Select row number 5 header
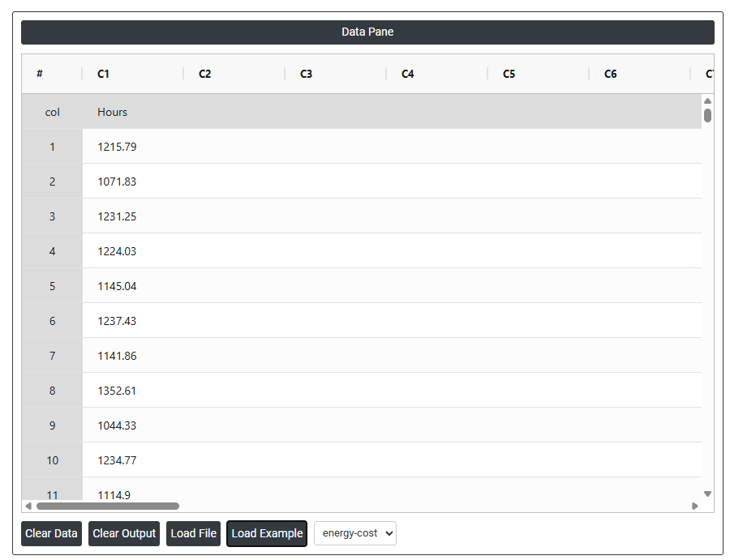This screenshot has height=560, width=730. pos(52,286)
